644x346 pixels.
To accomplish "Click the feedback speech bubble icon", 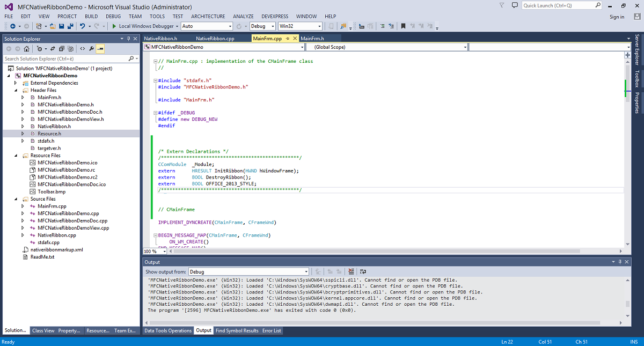I will tap(514, 5).
